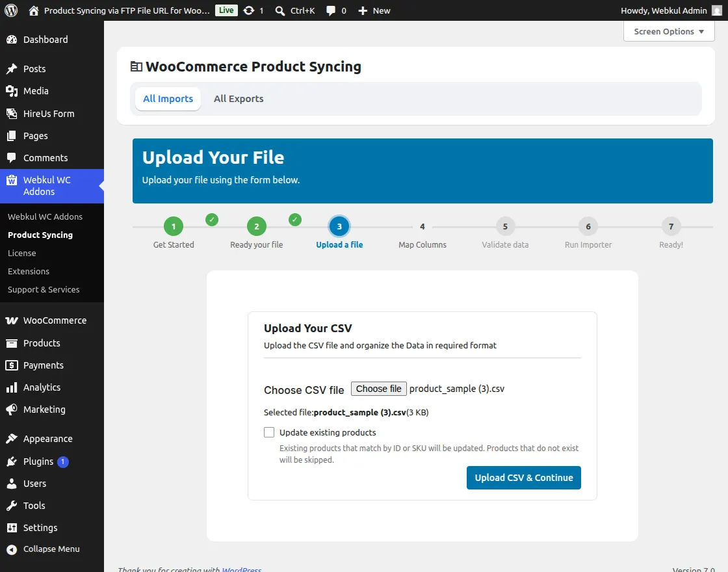
Task: Click the Live status badge
Action: 226,10
